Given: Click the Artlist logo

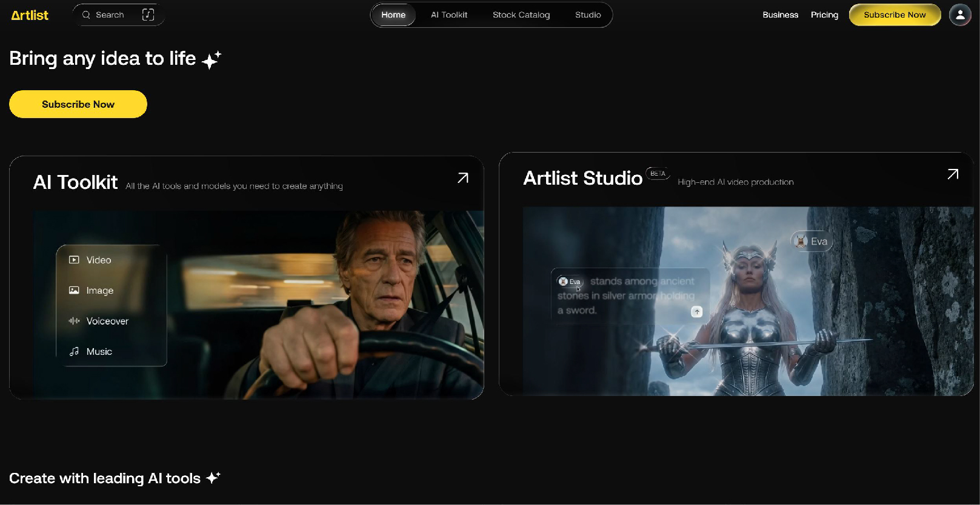Looking at the screenshot, I should click(x=30, y=15).
